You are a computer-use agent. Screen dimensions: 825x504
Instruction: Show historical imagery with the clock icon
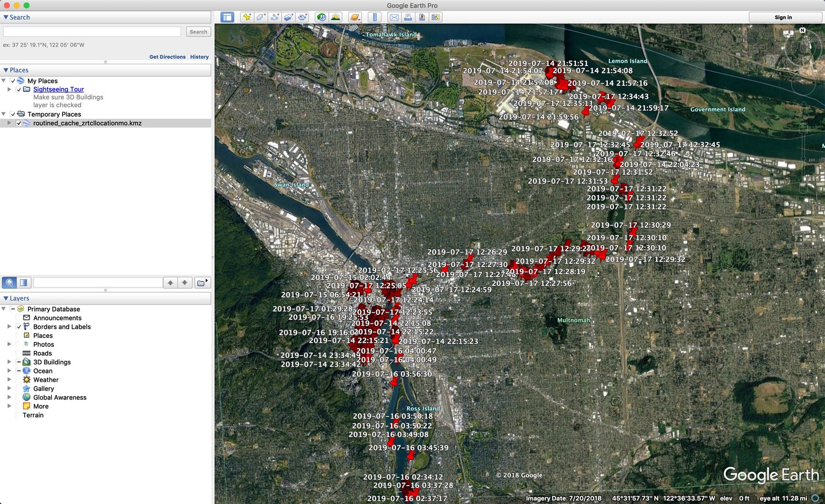coord(322,17)
